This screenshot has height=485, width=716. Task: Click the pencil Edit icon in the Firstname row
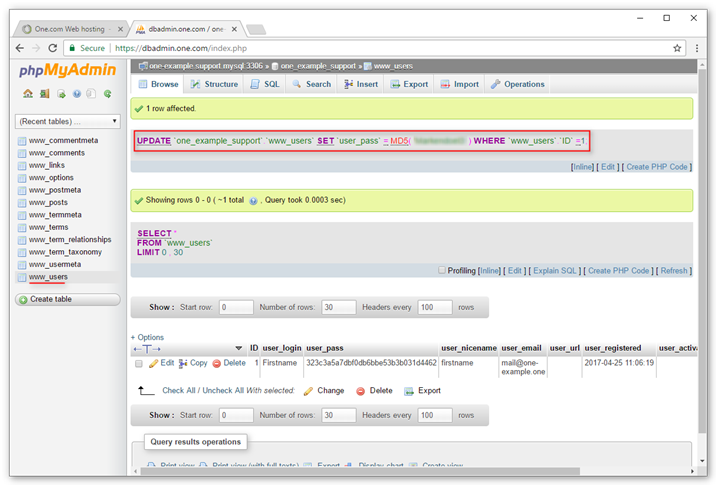click(154, 363)
